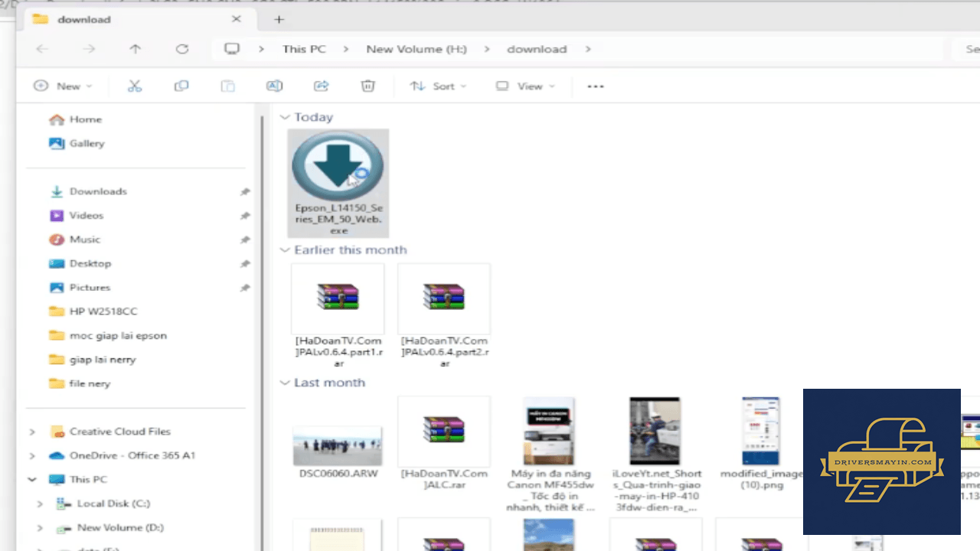Image resolution: width=980 pixels, height=551 pixels.
Task: Select the PALv0.6.4.part1.rar archive
Action: 338,317
